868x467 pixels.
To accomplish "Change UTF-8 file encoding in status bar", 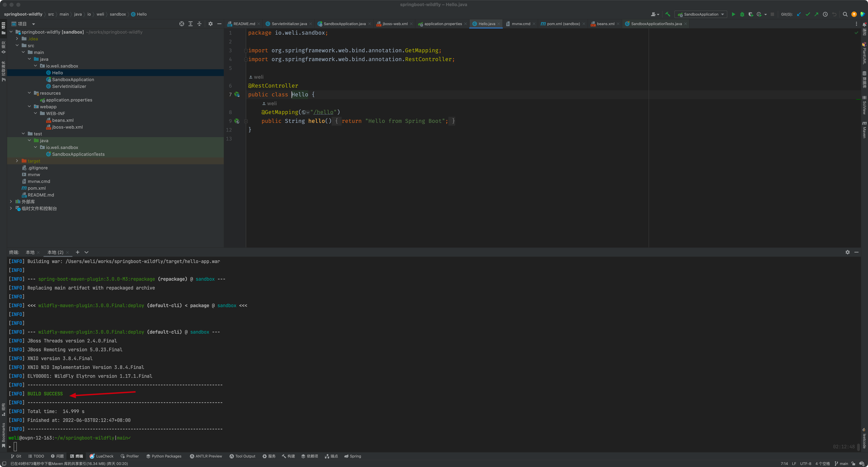I will tap(805, 464).
